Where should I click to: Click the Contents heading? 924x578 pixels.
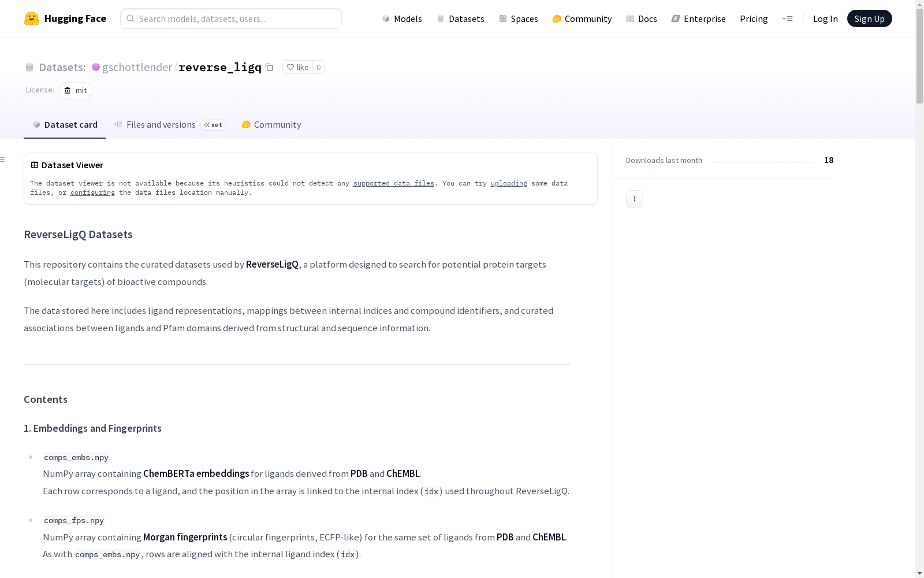(x=46, y=399)
